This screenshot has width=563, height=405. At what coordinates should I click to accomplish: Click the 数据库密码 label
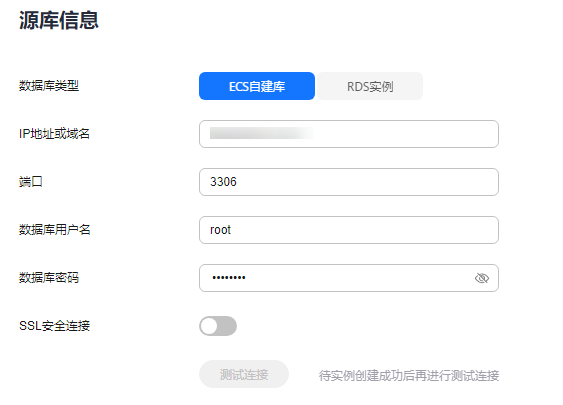pos(49,278)
